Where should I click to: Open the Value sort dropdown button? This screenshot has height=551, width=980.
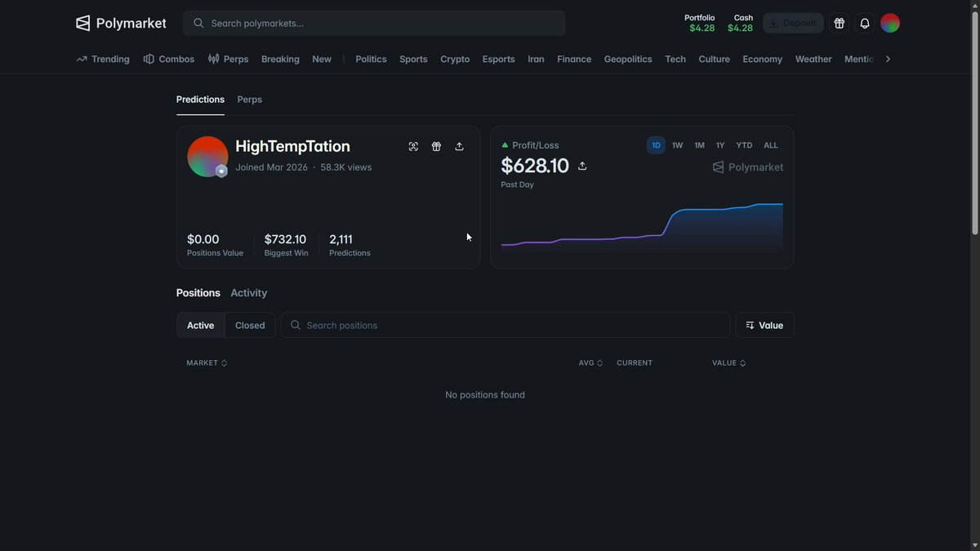coord(764,325)
